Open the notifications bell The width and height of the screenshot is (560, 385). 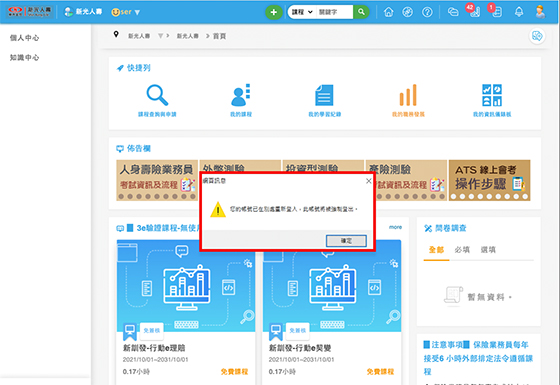point(519,12)
